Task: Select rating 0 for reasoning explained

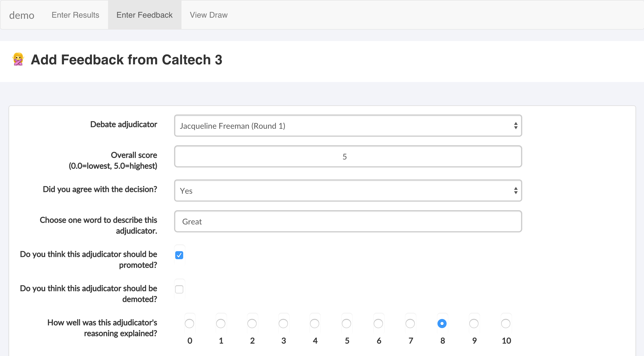Action: pos(189,324)
